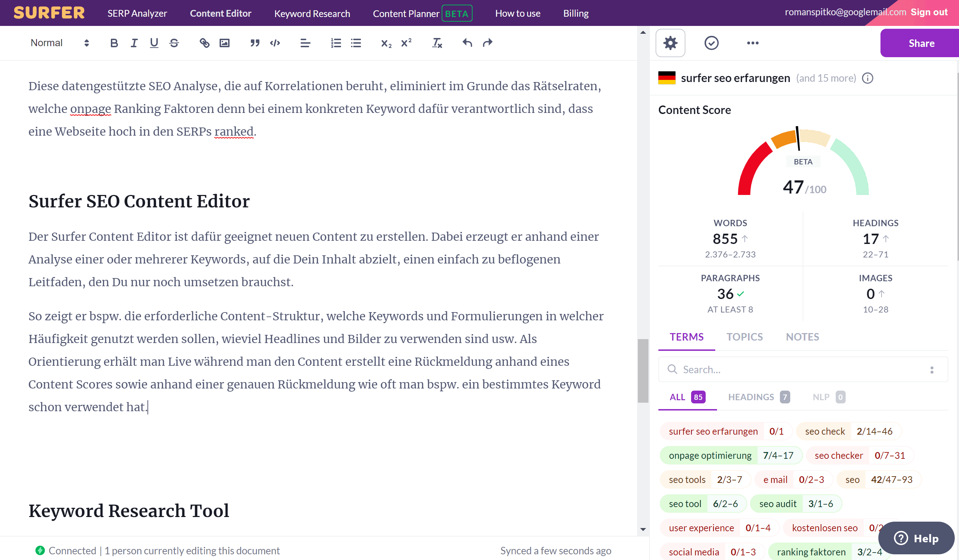959x560 pixels.
Task: Click the 'seo tools' term chip
Action: click(705, 480)
